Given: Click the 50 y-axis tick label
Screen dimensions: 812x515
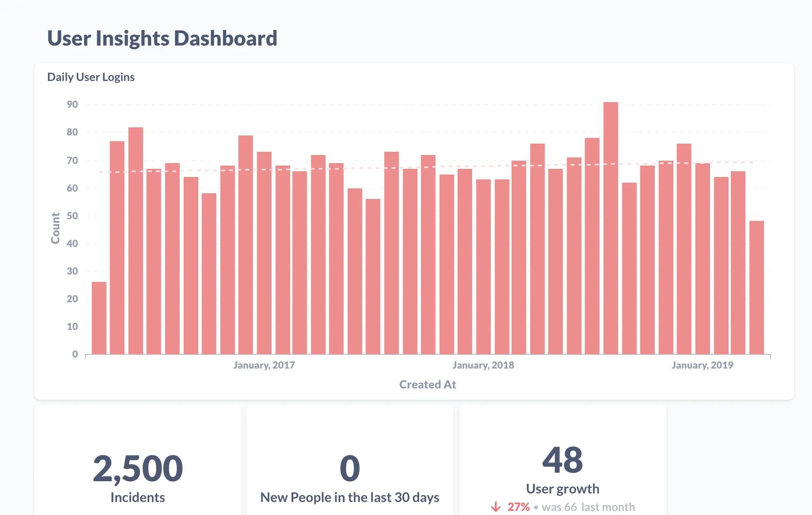Looking at the screenshot, I should (x=72, y=216).
